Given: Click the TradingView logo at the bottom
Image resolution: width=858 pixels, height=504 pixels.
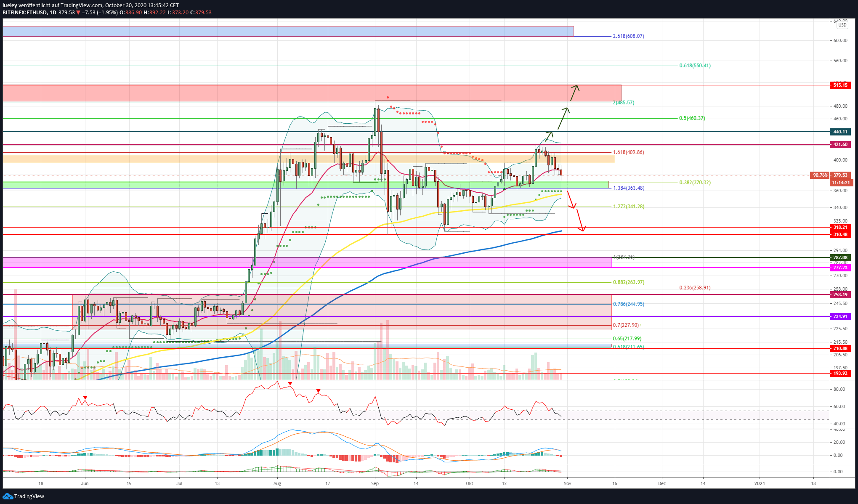Looking at the screenshot, I should 24,496.
